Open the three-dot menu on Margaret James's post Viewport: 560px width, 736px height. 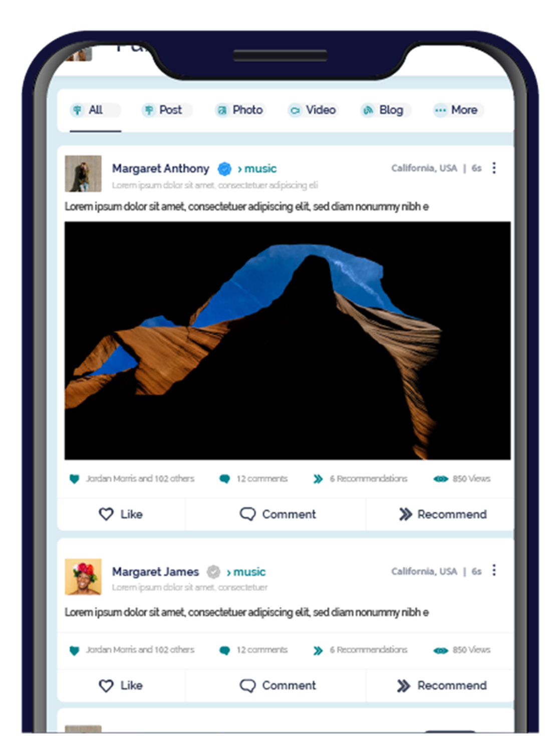tap(494, 570)
